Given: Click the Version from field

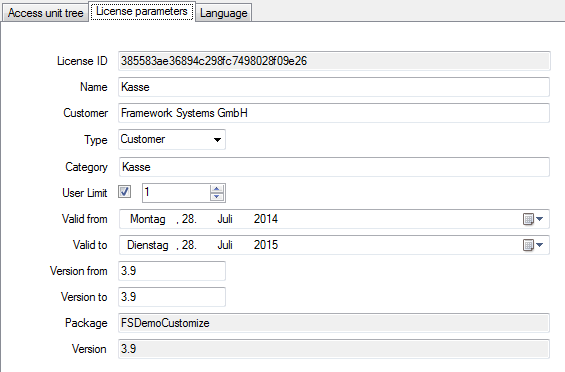Looking at the screenshot, I should tap(172, 271).
